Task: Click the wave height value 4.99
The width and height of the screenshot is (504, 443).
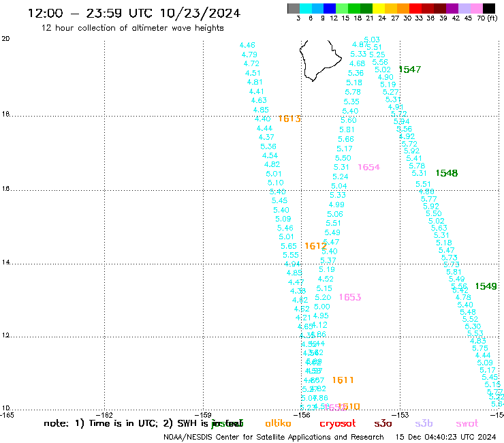Action: 336,204
